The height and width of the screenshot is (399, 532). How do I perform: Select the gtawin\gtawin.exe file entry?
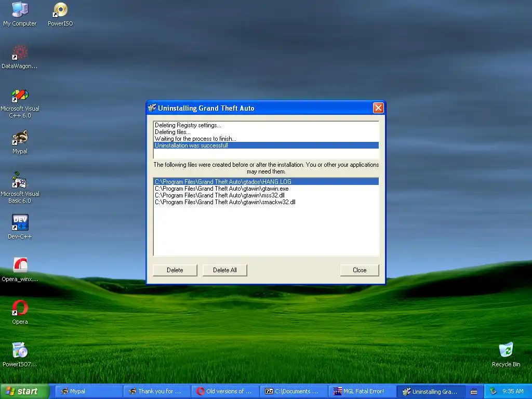point(266,188)
